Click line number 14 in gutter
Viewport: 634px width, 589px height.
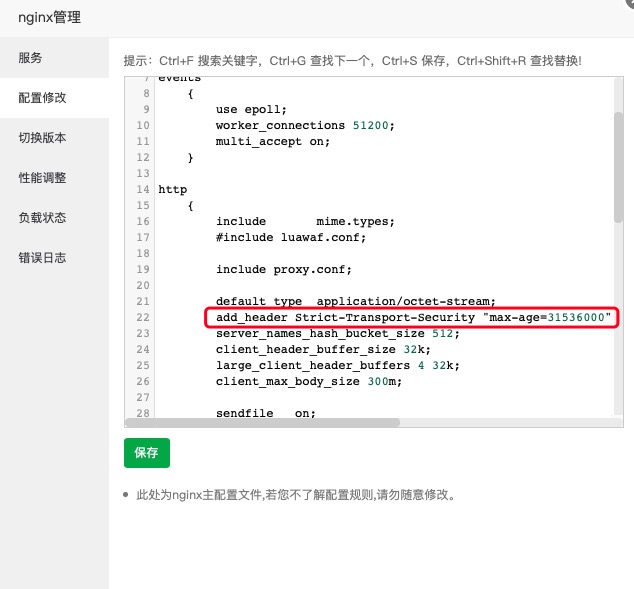[x=143, y=190]
